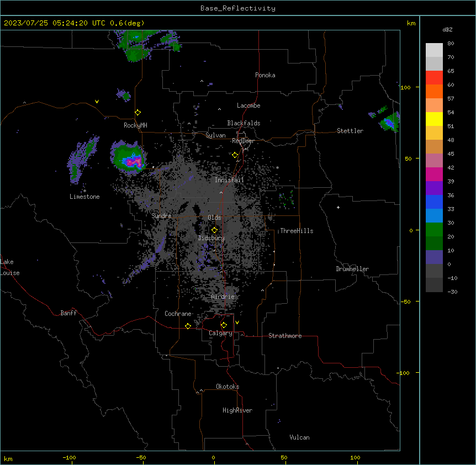Click the yellow legend swatch between 51 and 54 dBZ
Image resolution: width=476 pixels, height=465 pixels.
[x=434, y=119]
